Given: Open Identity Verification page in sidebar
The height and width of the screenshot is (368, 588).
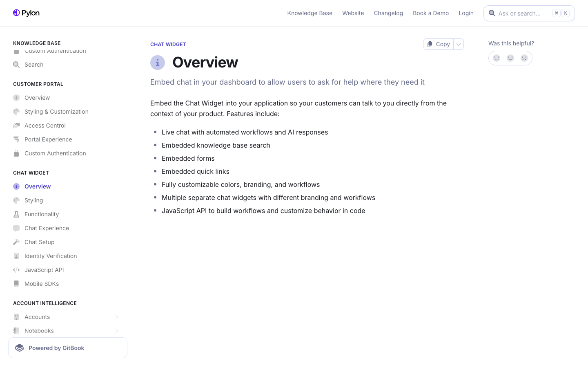Looking at the screenshot, I should [x=51, y=256].
